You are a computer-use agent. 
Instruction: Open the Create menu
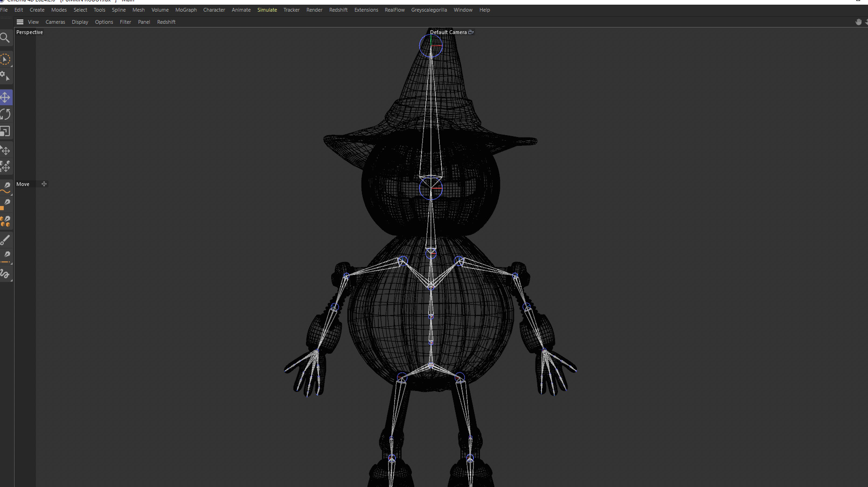tap(37, 10)
